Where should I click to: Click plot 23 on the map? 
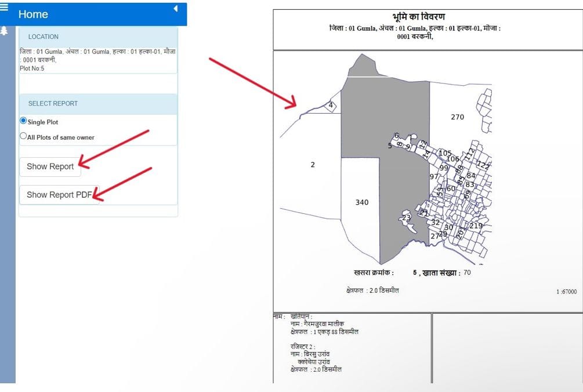[x=407, y=218]
